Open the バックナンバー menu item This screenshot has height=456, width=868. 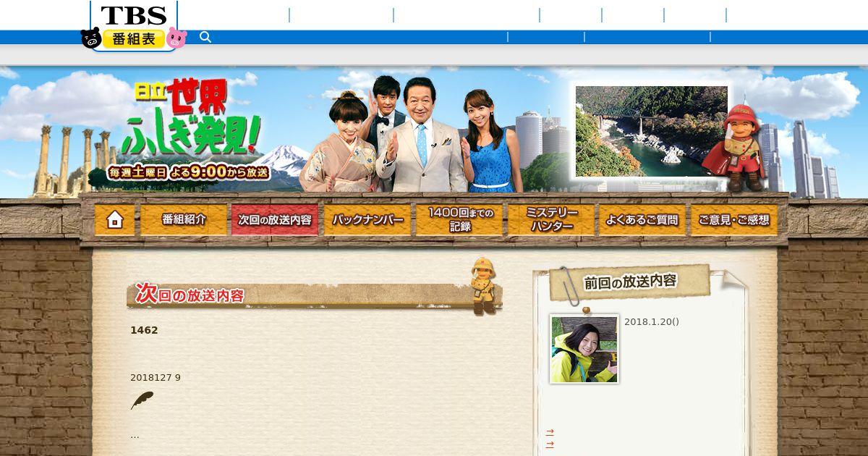[x=367, y=219]
